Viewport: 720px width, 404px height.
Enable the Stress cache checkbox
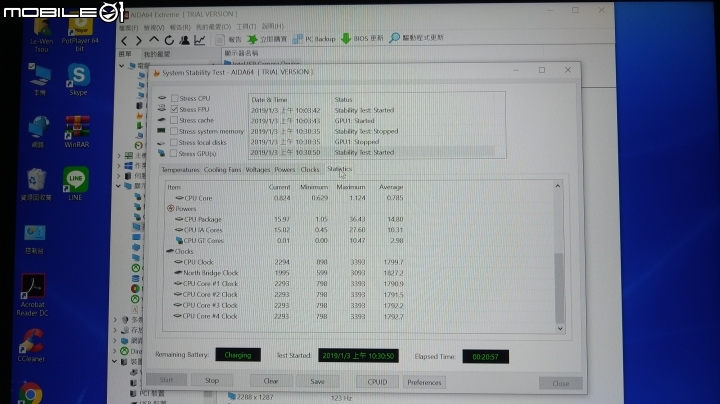click(174, 120)
